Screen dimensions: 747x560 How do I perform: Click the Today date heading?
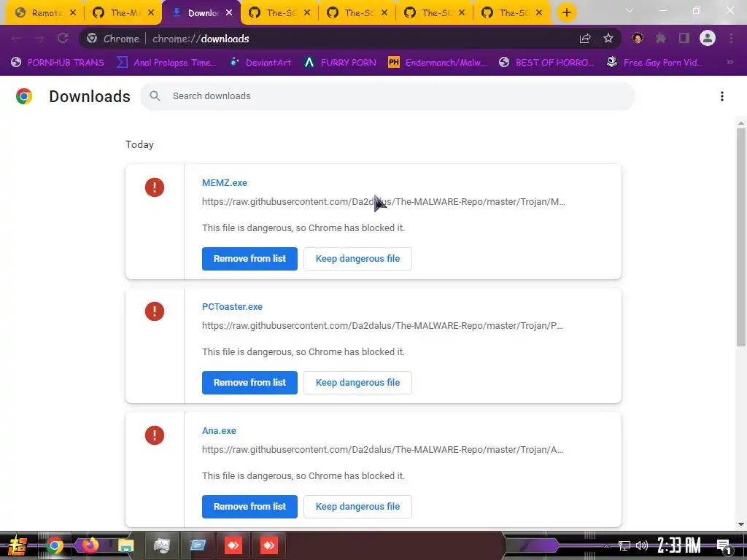[139, 145]
